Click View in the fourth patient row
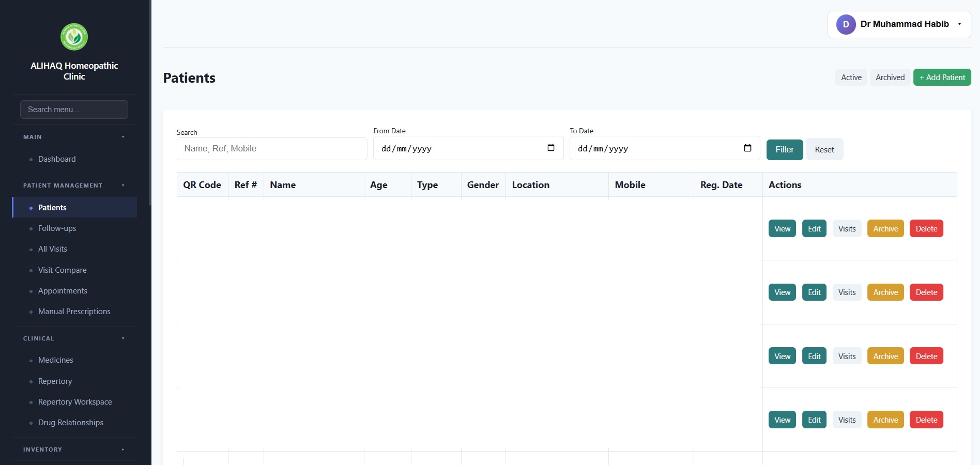This screenshot has height=465, width=980. (782, 420)
